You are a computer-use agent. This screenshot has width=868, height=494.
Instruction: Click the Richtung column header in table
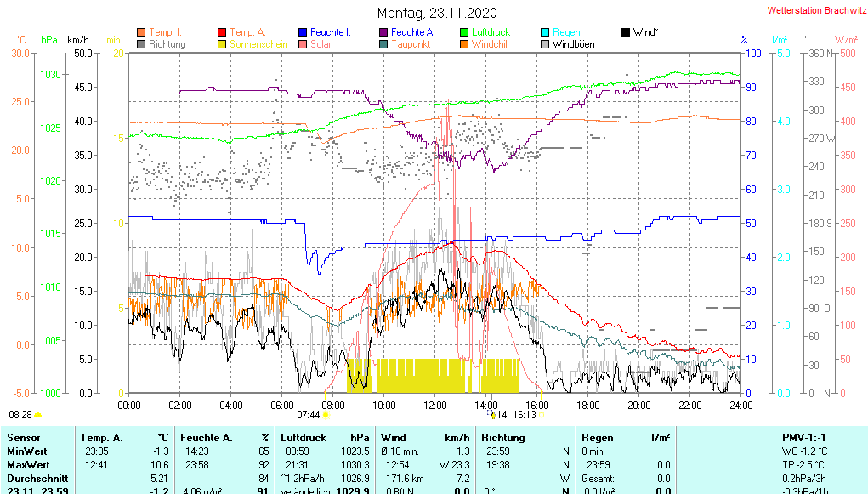click(x=502, y=438)
